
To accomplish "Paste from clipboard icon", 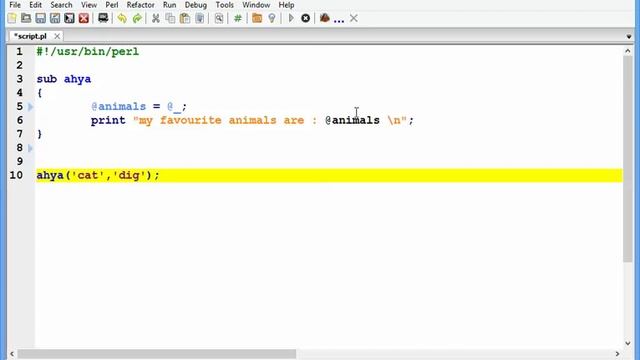I will coord(185,18).
